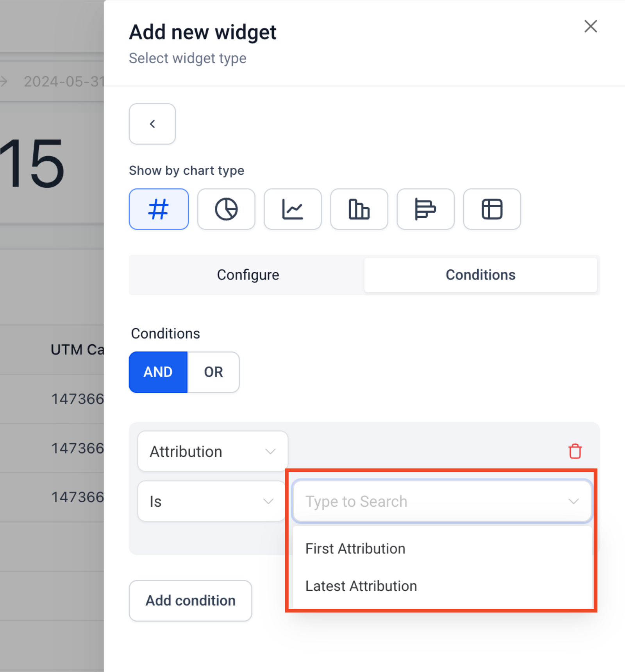The height and width of the screenshot is (672, 625).
Task: Open the Conditions tab
Action: click(480, 275)
